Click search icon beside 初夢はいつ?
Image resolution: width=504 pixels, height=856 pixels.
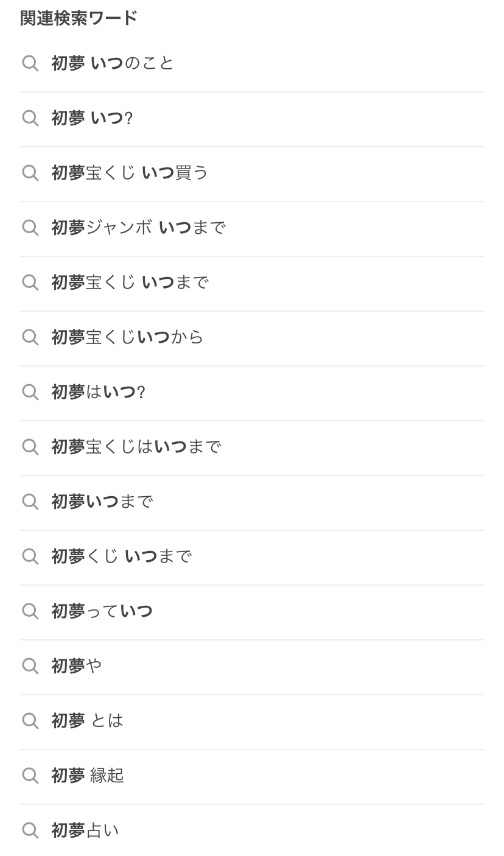pos(30,392)
